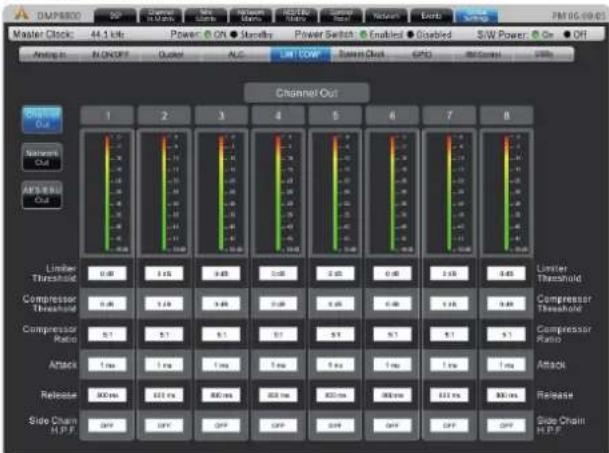Select channel 2 header button
Screen dimensions: 609x453
(164, 115)
